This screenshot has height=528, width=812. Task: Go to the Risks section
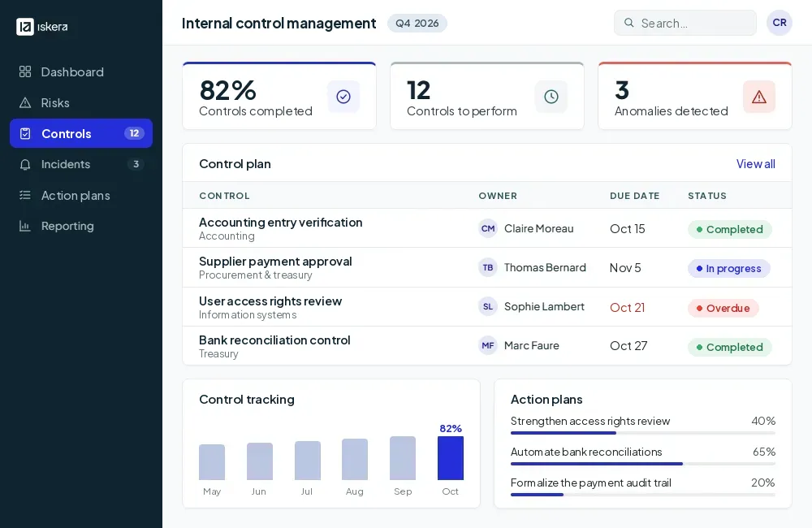pos(81,102)
